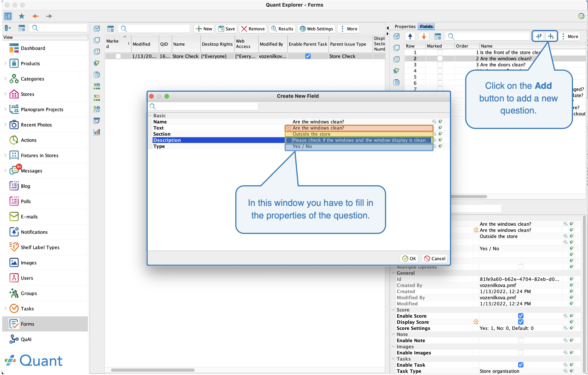
Task: Click the green smiley feedback icon
Action: tap(581, 16)
